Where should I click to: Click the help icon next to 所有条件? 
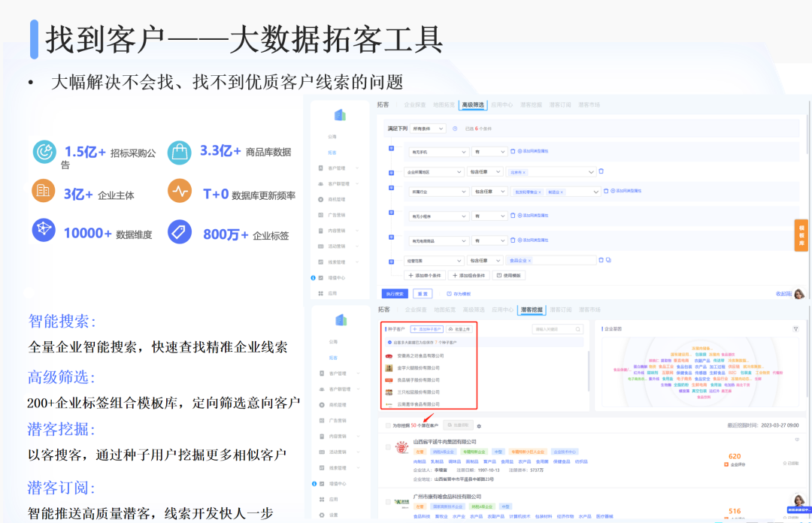[454, 128]
